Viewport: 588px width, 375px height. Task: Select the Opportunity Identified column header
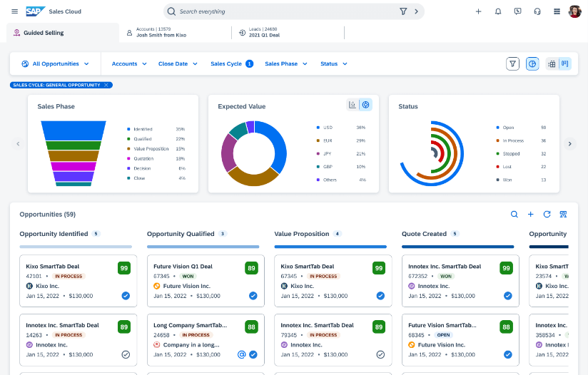(54, 234)
